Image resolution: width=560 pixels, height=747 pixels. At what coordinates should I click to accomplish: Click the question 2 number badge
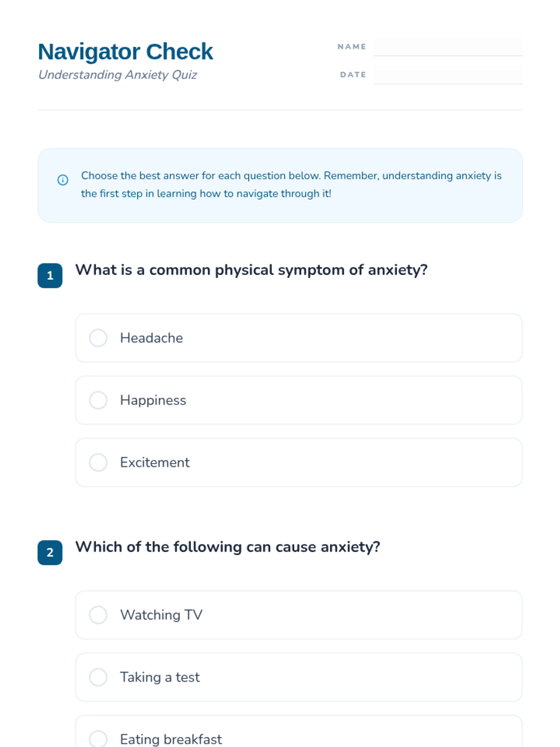[x=50, y=552]
